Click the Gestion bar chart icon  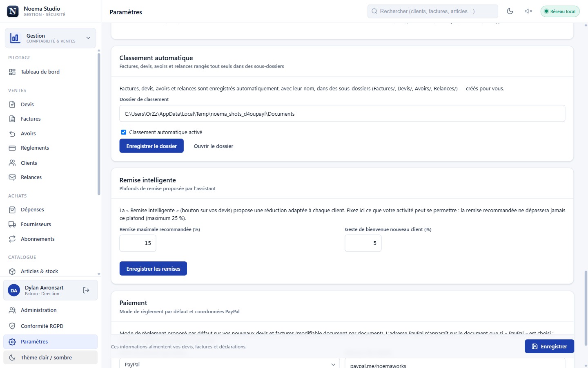pyautogui.click(x=15, y=38)
